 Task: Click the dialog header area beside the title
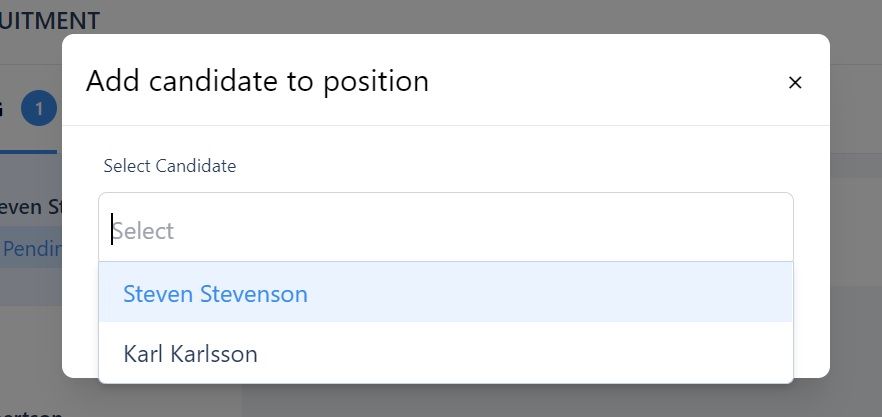(x=600, y=81)
